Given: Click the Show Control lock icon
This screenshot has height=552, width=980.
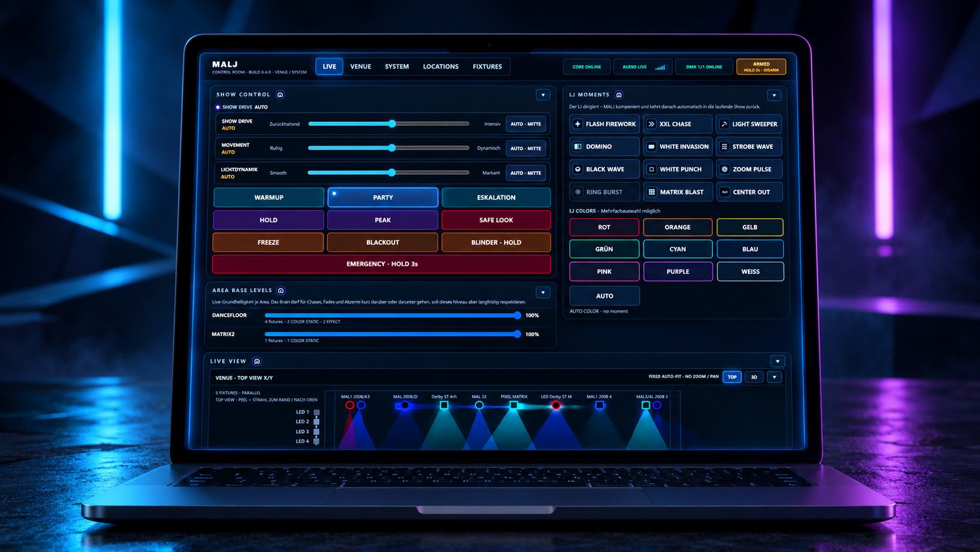Looking at the screenshot, I should coord(280,94).
